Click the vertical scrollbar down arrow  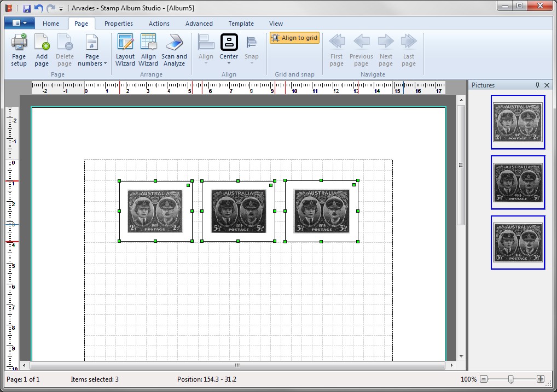461,356
